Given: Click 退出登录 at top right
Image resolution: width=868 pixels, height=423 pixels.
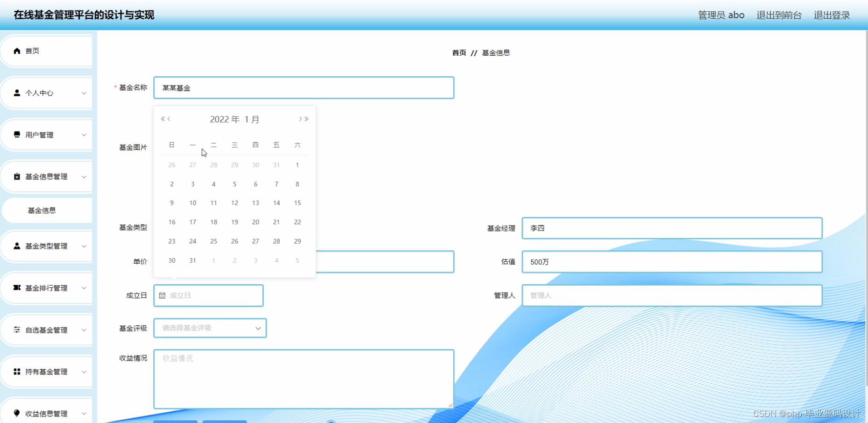Looking at the screenshot, I should (x=831, y=14).
